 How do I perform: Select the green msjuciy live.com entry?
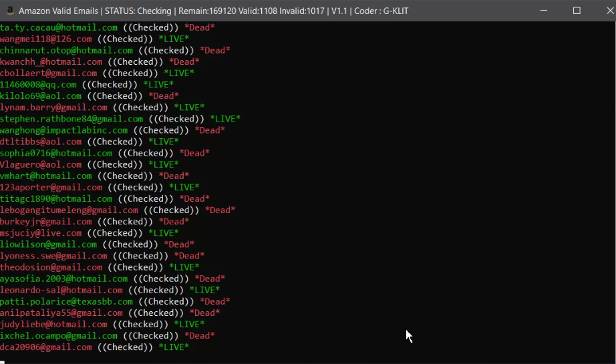click(41, 233)
